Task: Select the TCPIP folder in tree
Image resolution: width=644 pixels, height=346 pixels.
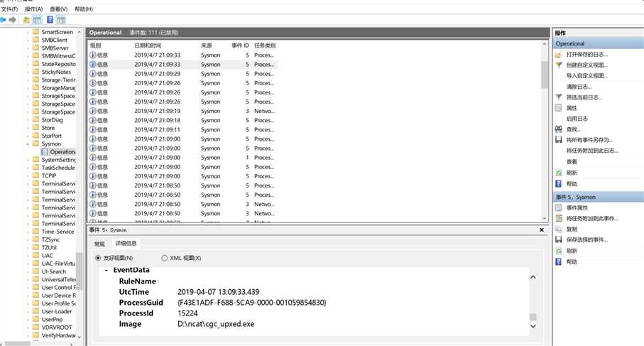Action: click(x=49, y=176)
